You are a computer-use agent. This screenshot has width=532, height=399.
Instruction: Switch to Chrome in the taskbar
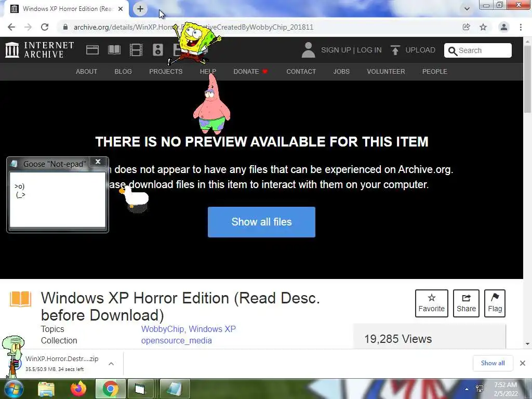click(110, 389)
